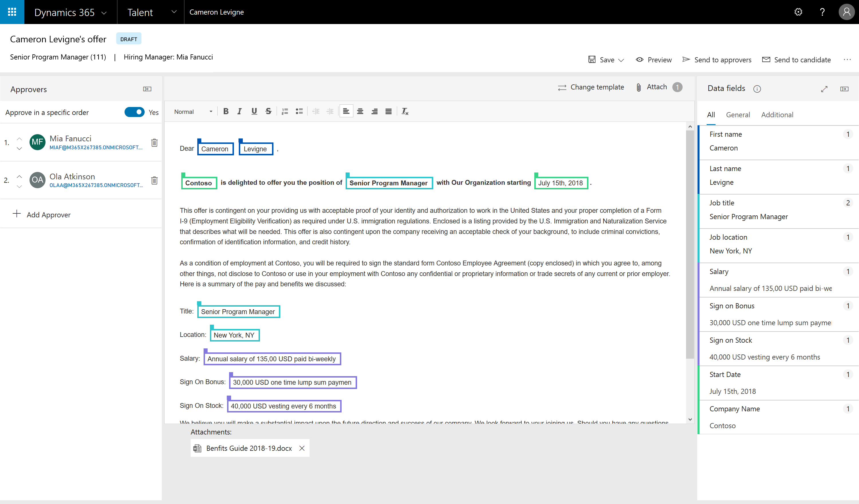The width and height of the screenshot is (859, 504).
Task: Remove the Benfits Guide 2018-19.docx attachment
Action: click(x=302, y=448)
